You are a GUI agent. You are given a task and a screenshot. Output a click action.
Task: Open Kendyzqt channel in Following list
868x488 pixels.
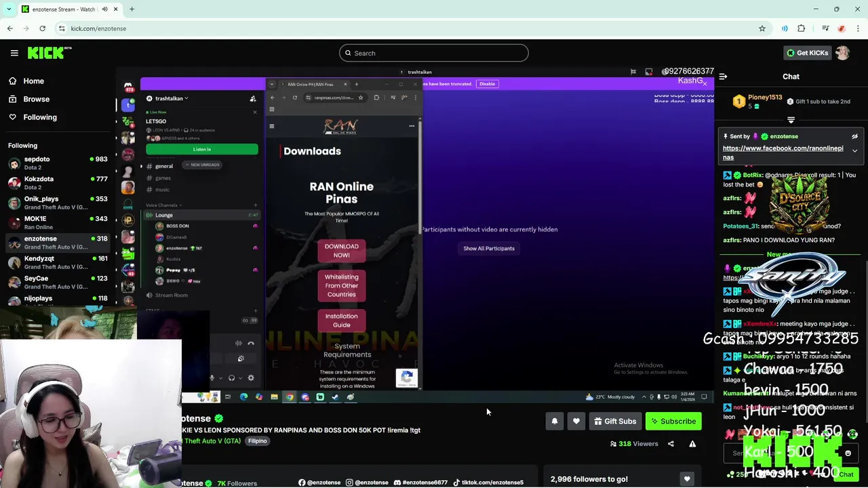pos(58,262)
